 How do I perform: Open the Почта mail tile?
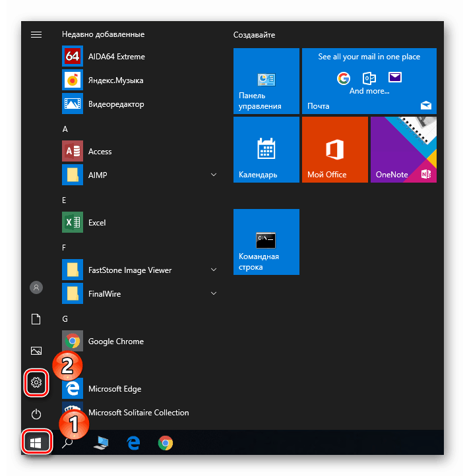click(369, 81)
